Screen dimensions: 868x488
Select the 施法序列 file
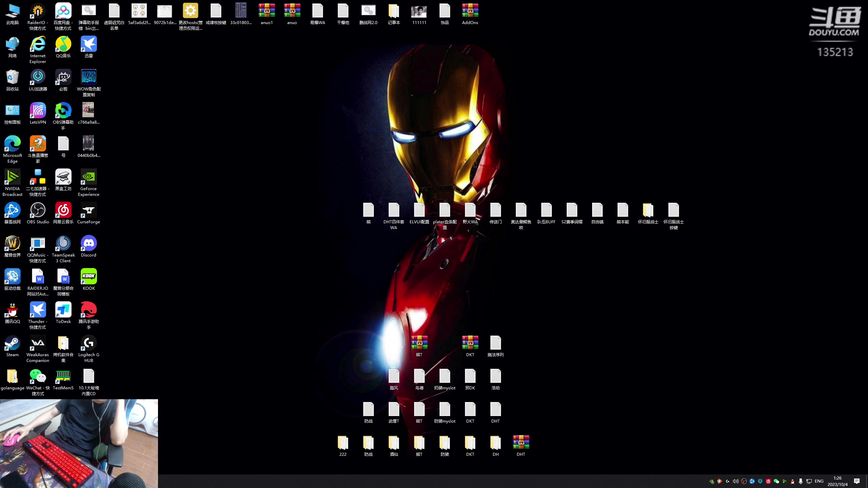495,347
